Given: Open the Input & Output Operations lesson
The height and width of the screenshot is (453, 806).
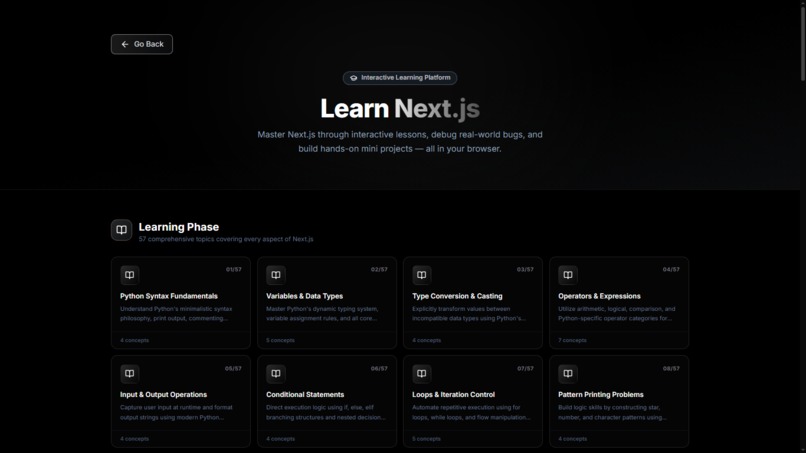Looking at the screenshot, I should coord(181,402).
